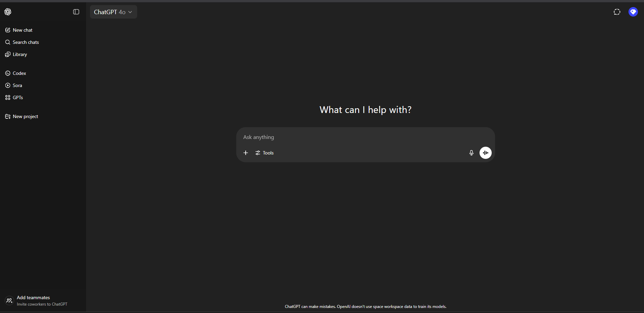The image size is (644, 313).
Task: Click the microphone dictate icon
Action: [x=471, y=153]
